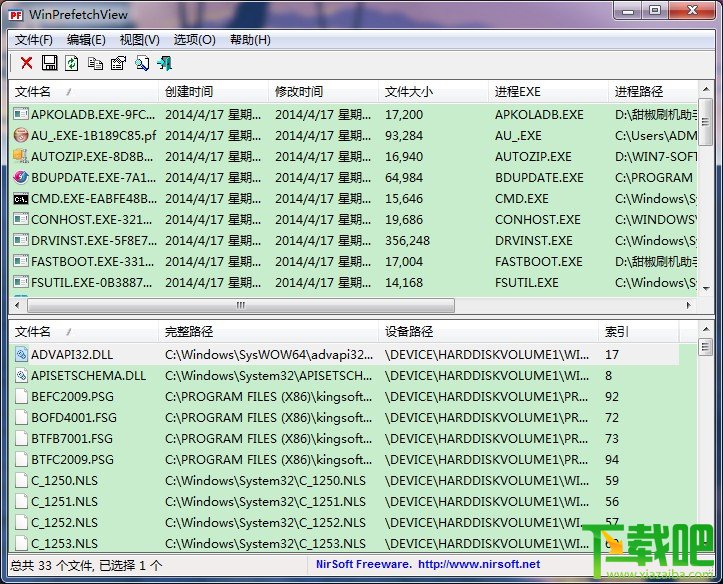Click path C:\Windows\System32\C_1252.NLS
Viewport: 723px width, 584px height.
point(265,523)
